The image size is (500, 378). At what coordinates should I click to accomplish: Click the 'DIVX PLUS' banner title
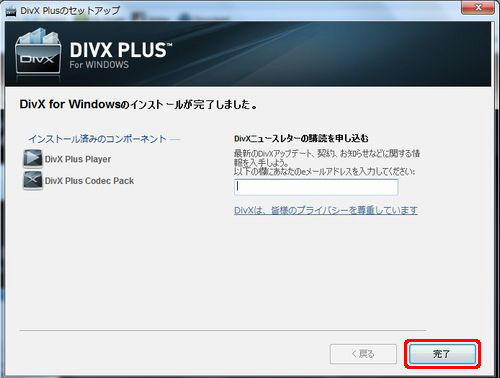(120, 50)
